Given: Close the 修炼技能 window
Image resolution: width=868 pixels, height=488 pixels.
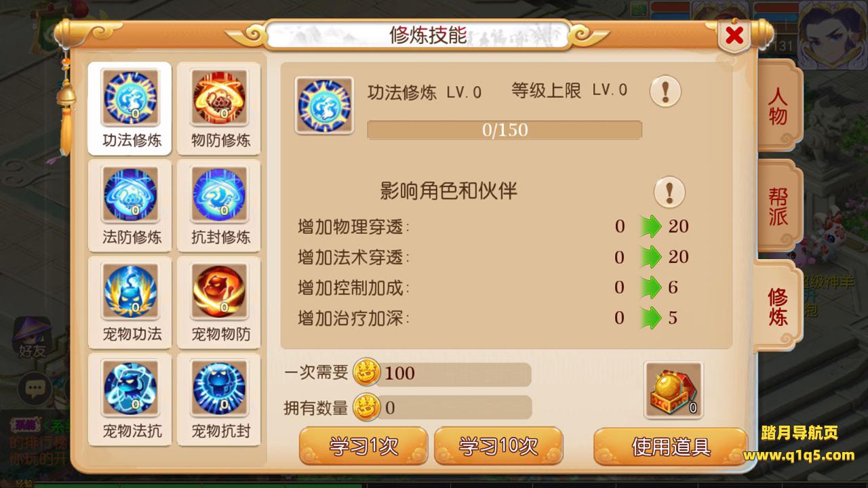Looking at the screenshot, I should point(734,35).
